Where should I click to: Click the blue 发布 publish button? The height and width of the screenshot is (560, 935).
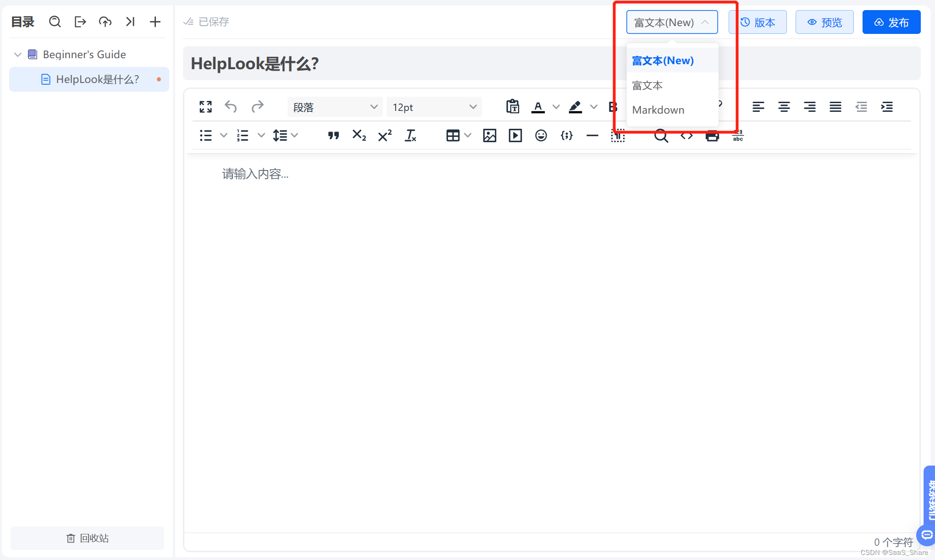click(891, 22)
